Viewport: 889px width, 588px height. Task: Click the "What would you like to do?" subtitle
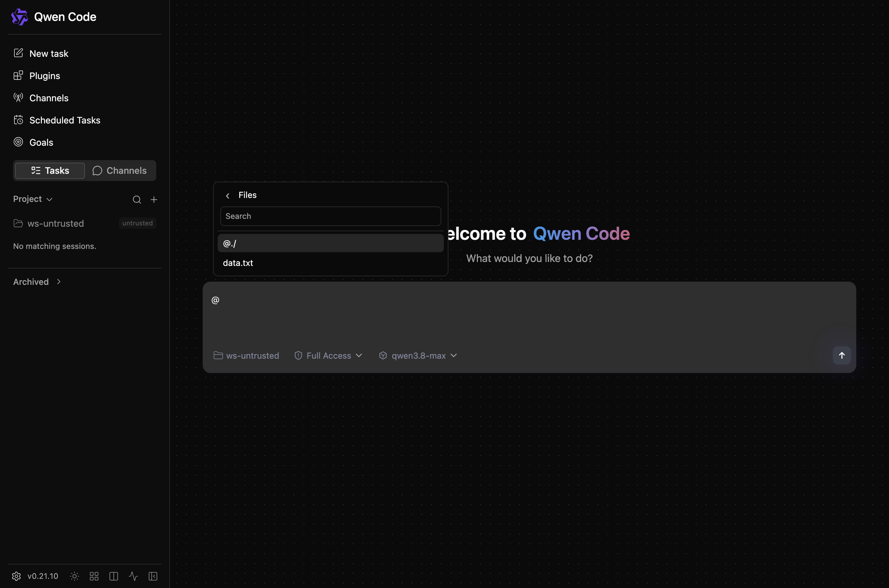click(x=529, y=258)
